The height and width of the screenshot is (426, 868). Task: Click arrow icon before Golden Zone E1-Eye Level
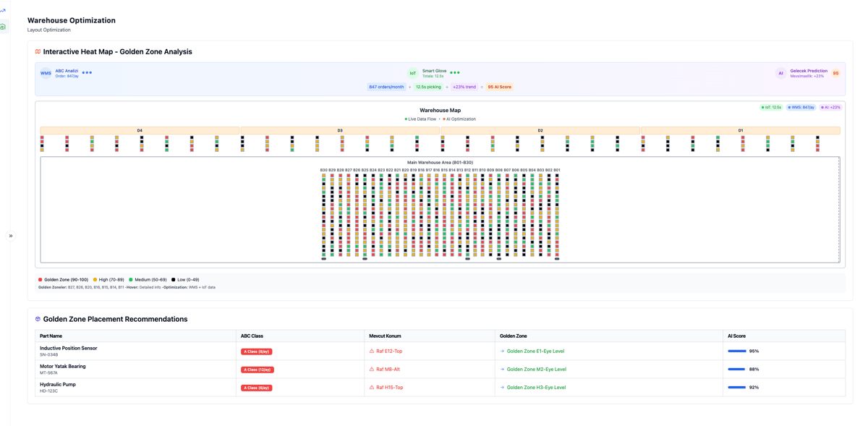click(x=502, y=351)
